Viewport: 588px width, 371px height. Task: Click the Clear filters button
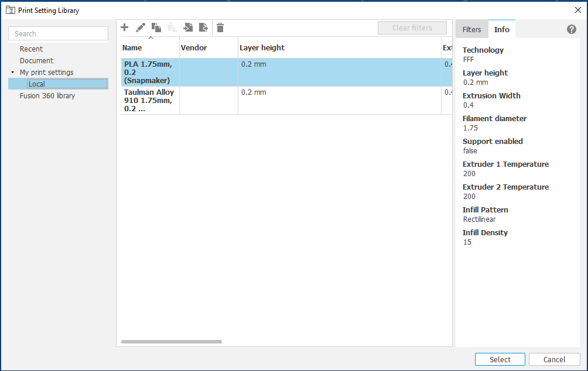pyautogui.click(x=412, y=28)
